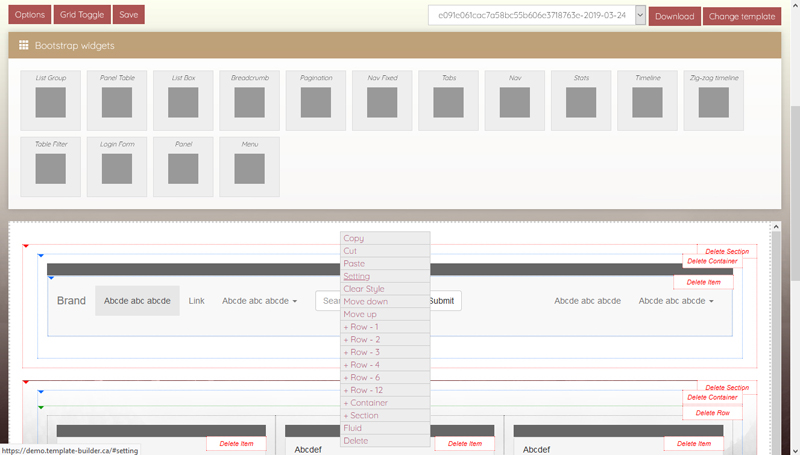Select Clear Style in the context menu
The image size is (800, 455).
tap(365, 289)
